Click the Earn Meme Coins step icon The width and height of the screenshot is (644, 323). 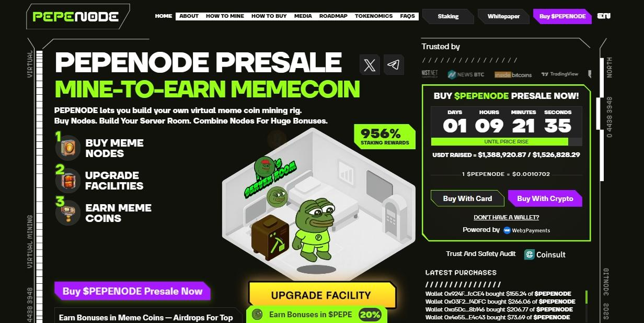[x=68, y=213]
